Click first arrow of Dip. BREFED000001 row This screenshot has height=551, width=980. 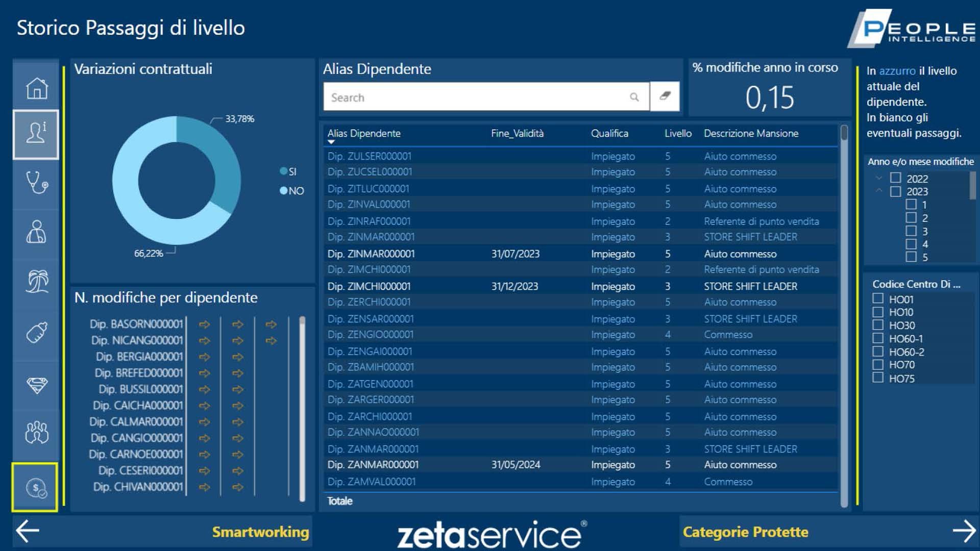click(205, 373)
